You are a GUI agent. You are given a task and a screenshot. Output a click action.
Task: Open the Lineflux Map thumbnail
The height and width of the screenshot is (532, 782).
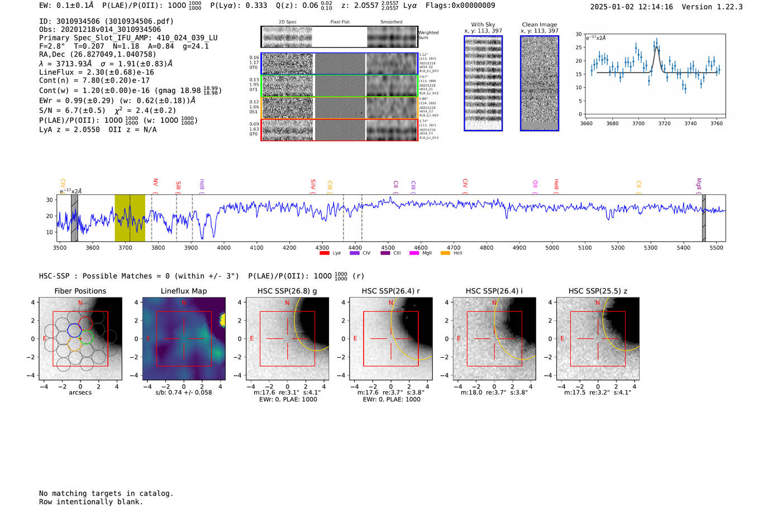(x=184, y=339)
